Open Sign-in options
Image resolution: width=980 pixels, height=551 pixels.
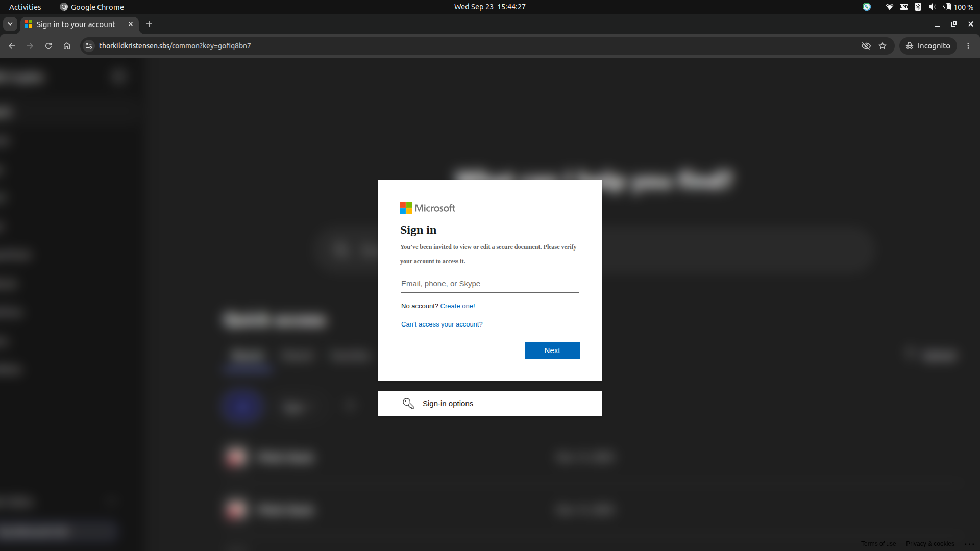click(x=490, y=404)
